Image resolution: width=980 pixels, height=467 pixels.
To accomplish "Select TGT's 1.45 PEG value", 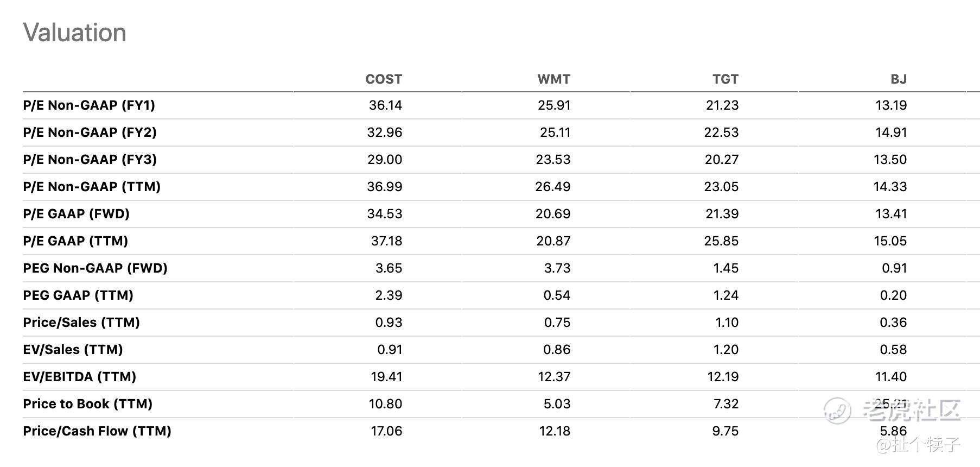I will pyautogui.click(x=726, y=268).
